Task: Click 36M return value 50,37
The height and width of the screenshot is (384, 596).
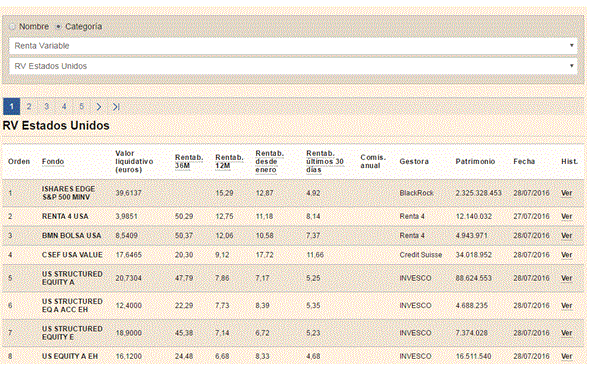Action: (x=184, y=236)
